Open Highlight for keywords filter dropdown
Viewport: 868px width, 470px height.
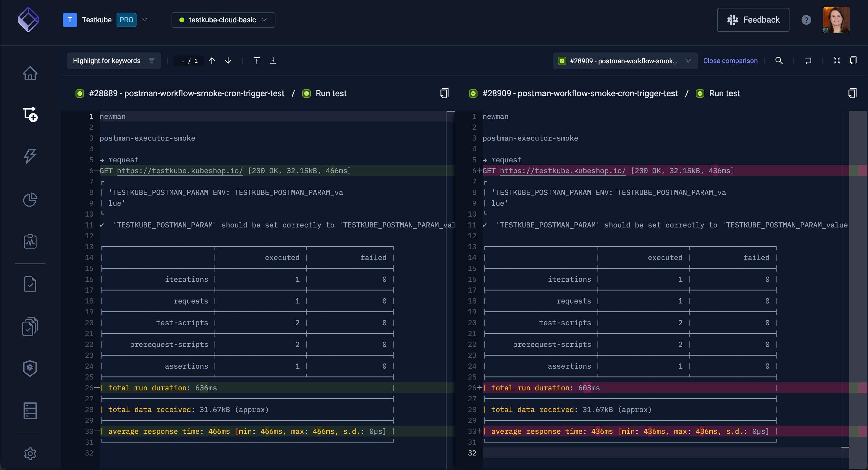[114, 61]
